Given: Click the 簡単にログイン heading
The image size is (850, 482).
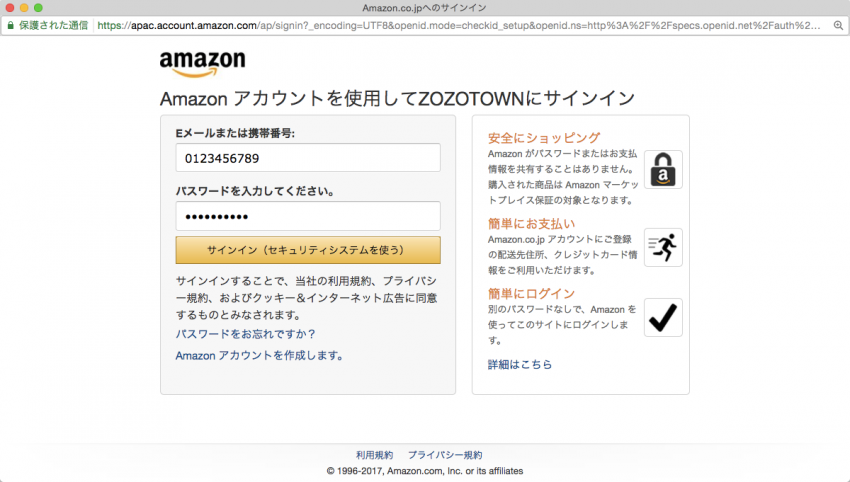Looking at the screenshot, I should coord(531,293).
